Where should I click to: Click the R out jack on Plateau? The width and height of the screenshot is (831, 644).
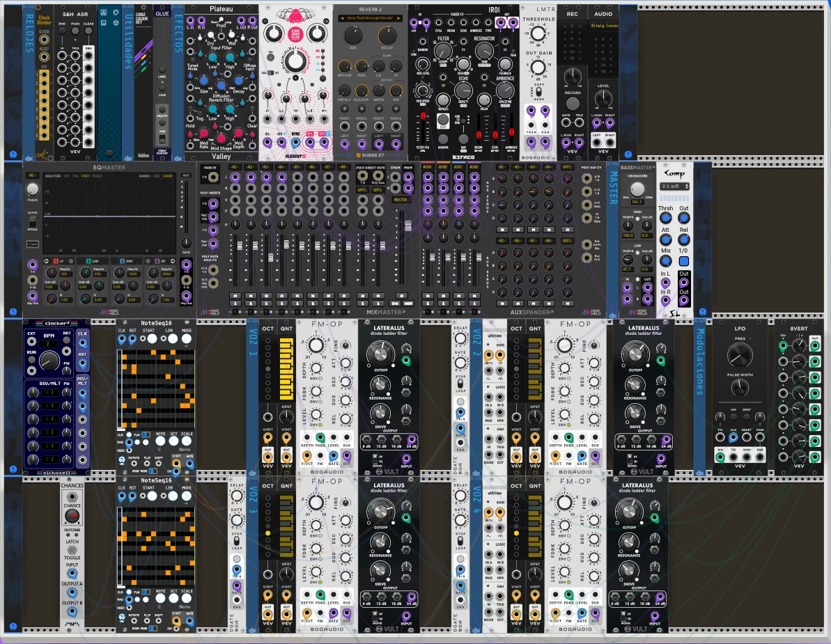point(252,21)
